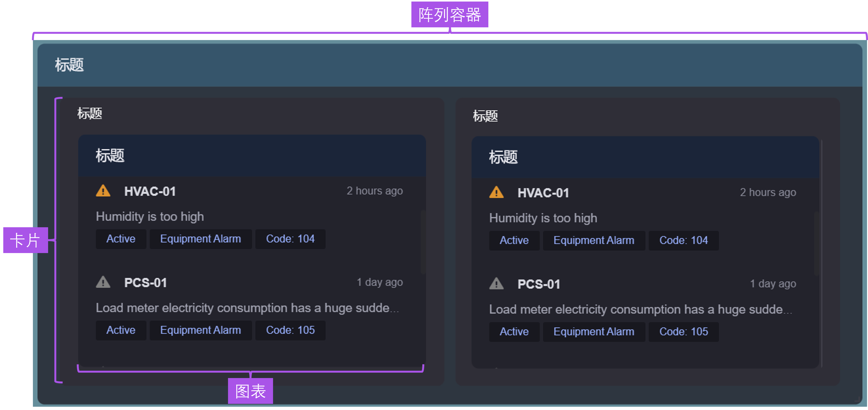
Task: Click the top 标题 header of the array container
Action: [x=449, y=65]
